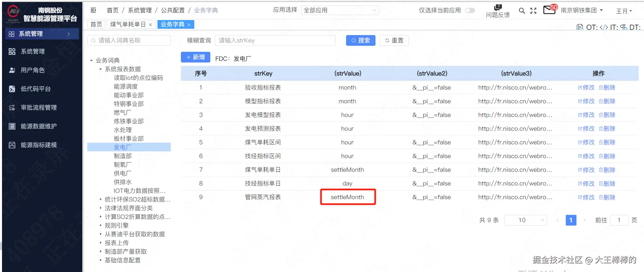Edit the 验收指标报表 row via 修改
Image resolution: width=644 pixels, height=272 pixels.
point(586,88)
